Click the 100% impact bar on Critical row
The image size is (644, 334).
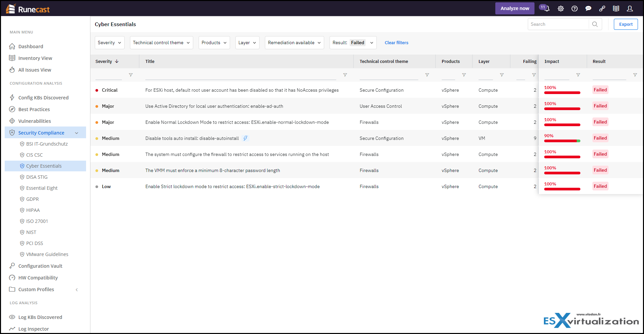(562, 93)
